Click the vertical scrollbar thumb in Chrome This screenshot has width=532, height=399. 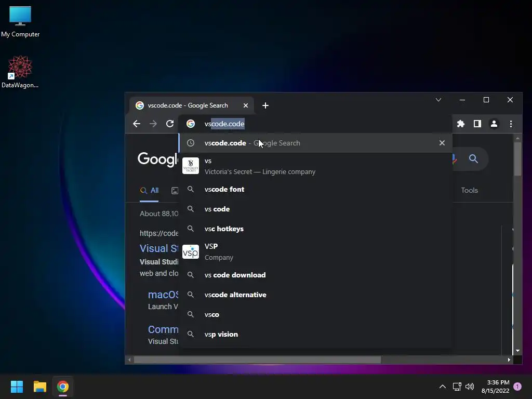[517, 159]
